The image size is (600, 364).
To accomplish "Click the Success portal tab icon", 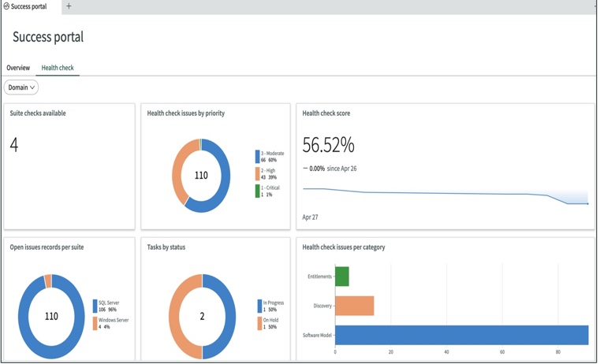I will [6, 6].
